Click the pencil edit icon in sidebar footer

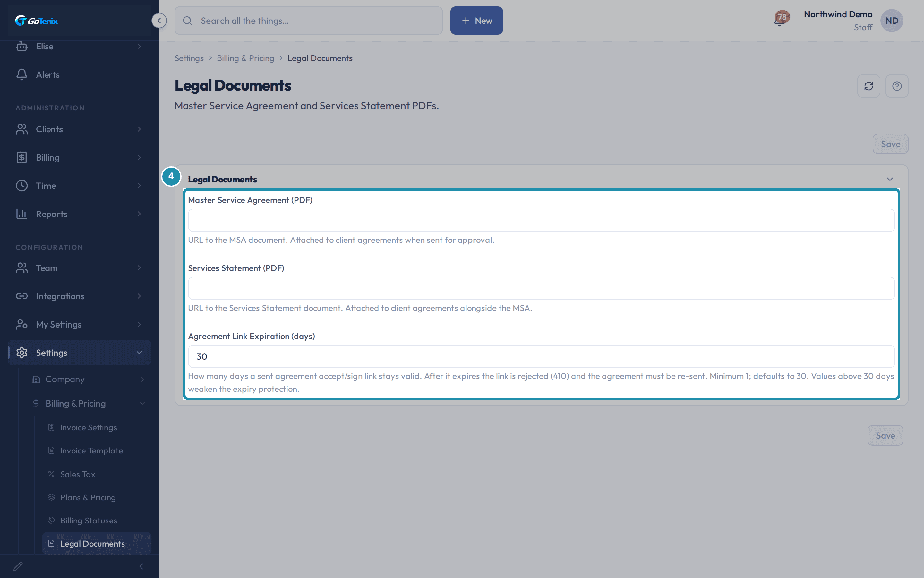(x=18, y=566)
